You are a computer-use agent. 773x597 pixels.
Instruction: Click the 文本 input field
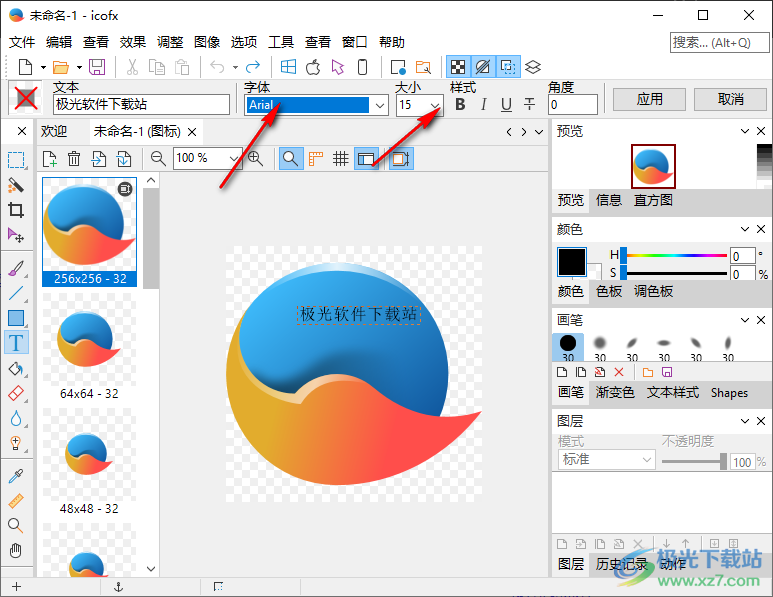pyautogui.click(x=141, y=105)
